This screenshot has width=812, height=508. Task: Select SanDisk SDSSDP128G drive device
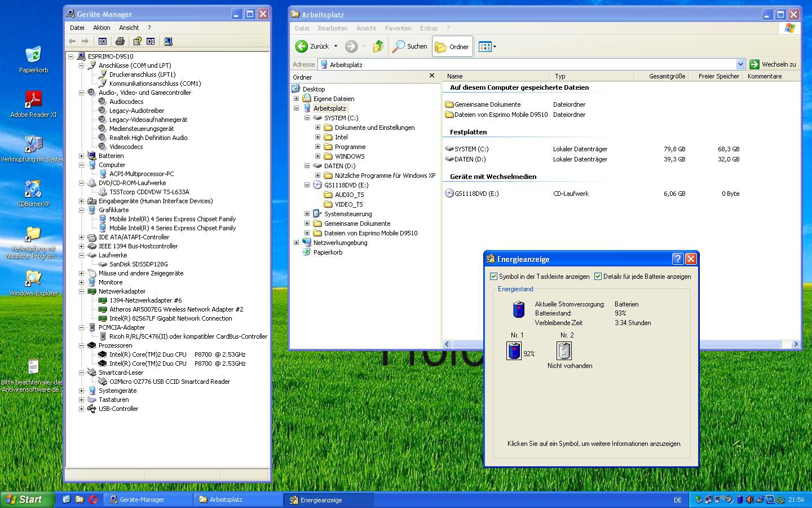(x=138, y=264)
